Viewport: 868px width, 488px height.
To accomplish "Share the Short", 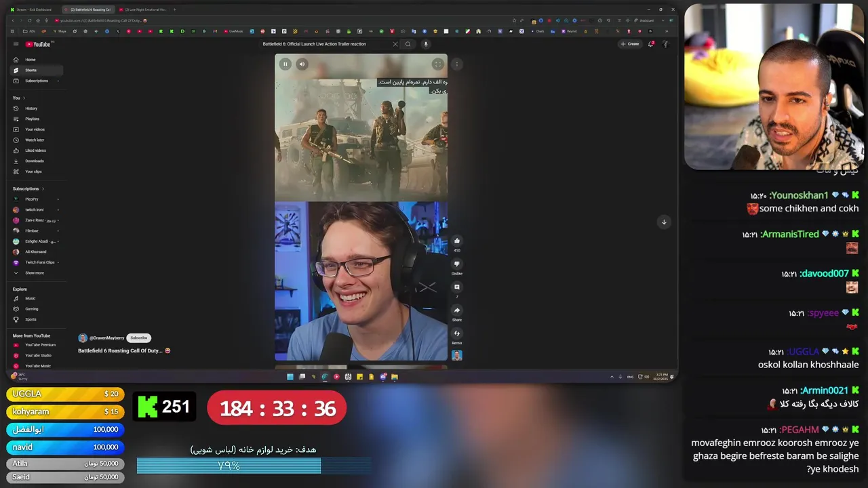I will [457, 310].
